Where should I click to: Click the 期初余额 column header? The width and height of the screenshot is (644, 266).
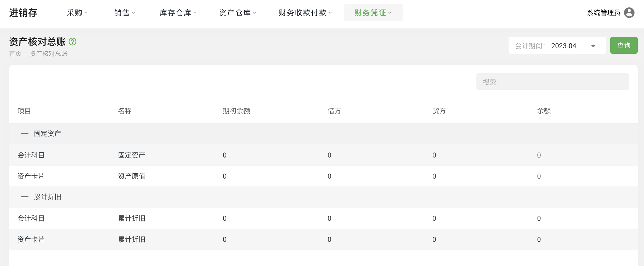pyautogui.click(x=236, y=111)
